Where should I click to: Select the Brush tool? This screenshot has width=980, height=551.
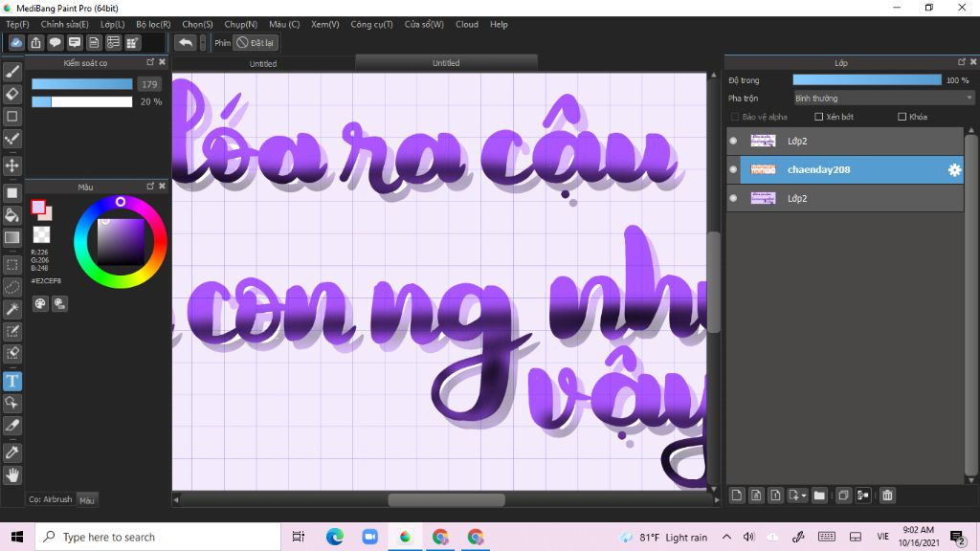point(11,72)
